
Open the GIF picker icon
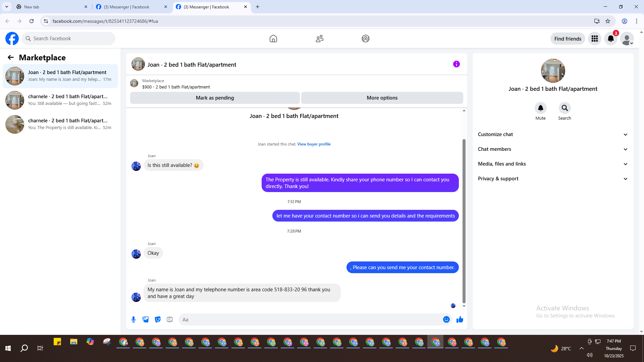(x=170, y=319)
